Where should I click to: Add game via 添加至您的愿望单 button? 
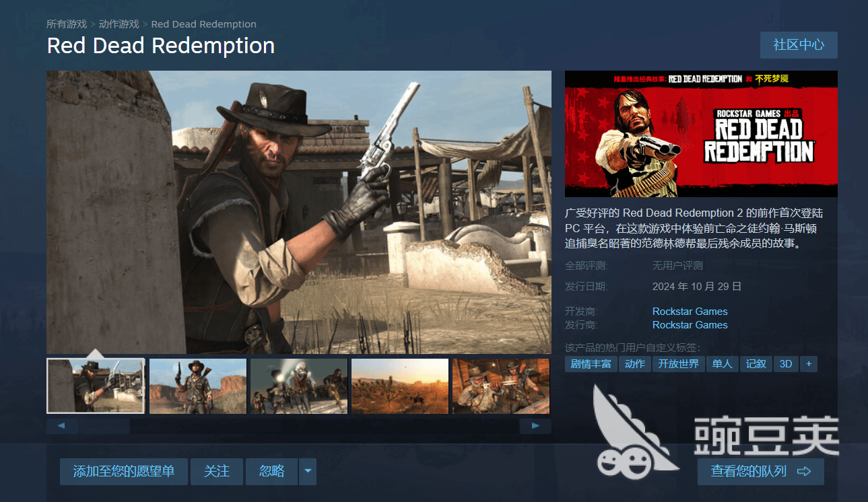click(123, 472)
